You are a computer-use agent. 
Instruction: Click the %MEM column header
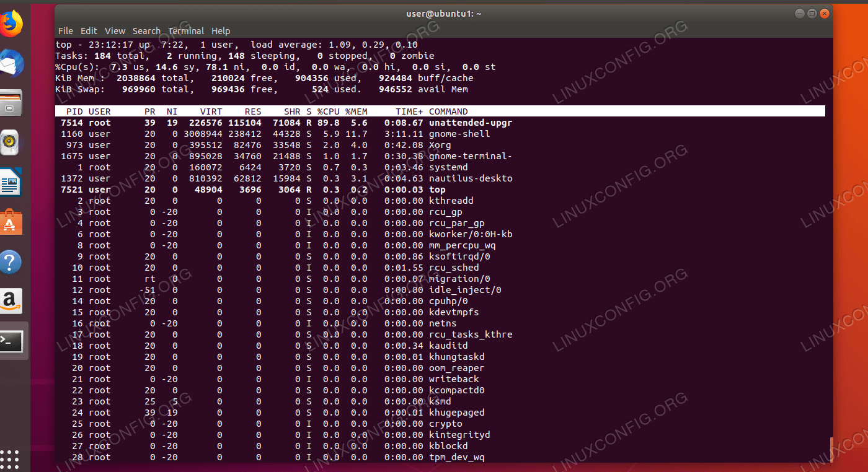tap(356, 111)
